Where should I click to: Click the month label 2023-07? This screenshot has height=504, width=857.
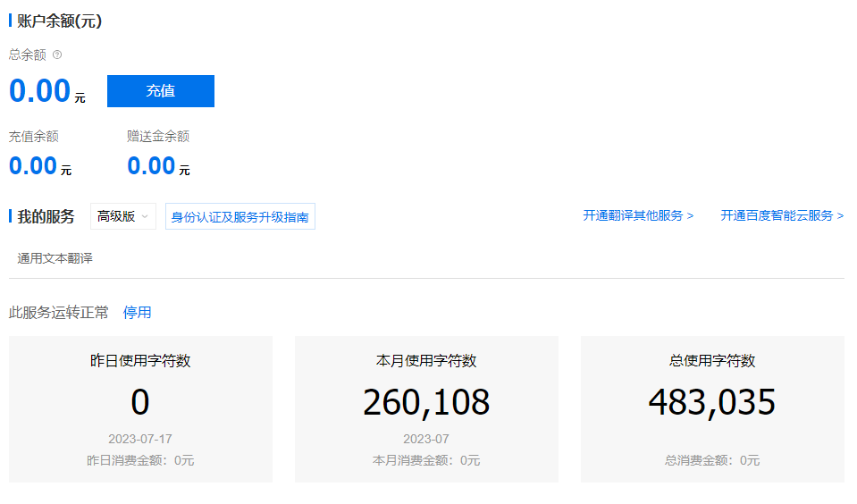426,439
